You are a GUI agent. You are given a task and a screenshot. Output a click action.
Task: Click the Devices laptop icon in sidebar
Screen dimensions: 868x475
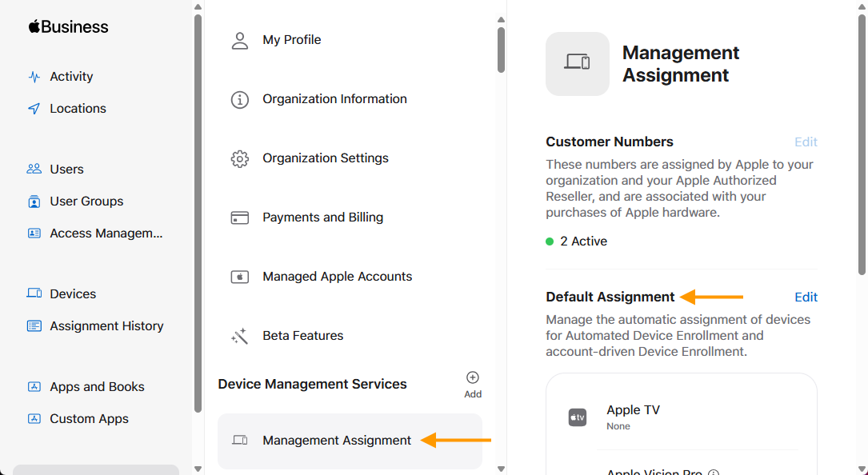(34, 293)
